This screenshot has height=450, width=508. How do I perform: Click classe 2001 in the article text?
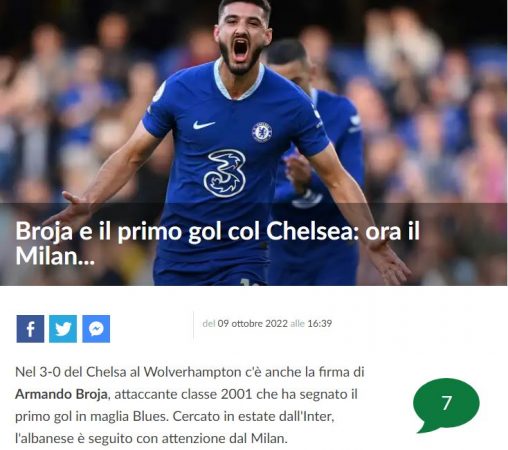(217, 394)
